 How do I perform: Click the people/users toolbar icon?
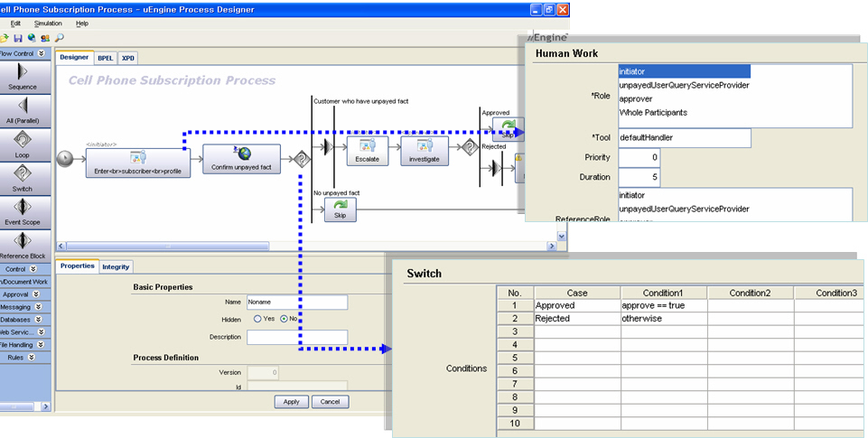tap(45, 38)
